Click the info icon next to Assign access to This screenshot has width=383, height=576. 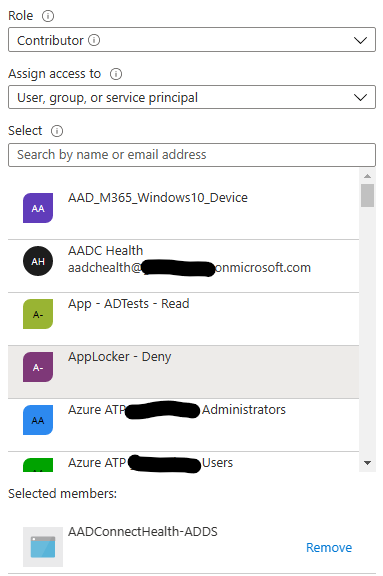[116, 74]
